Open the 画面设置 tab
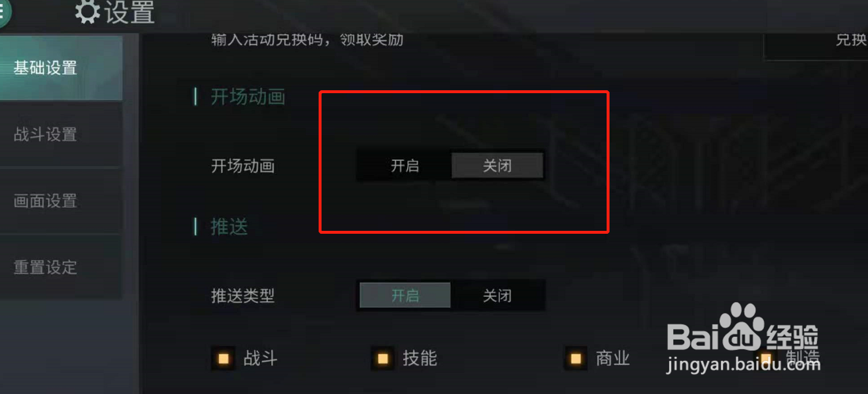The height and width of the screenshot is (394, 868). (x=60, y=201)
